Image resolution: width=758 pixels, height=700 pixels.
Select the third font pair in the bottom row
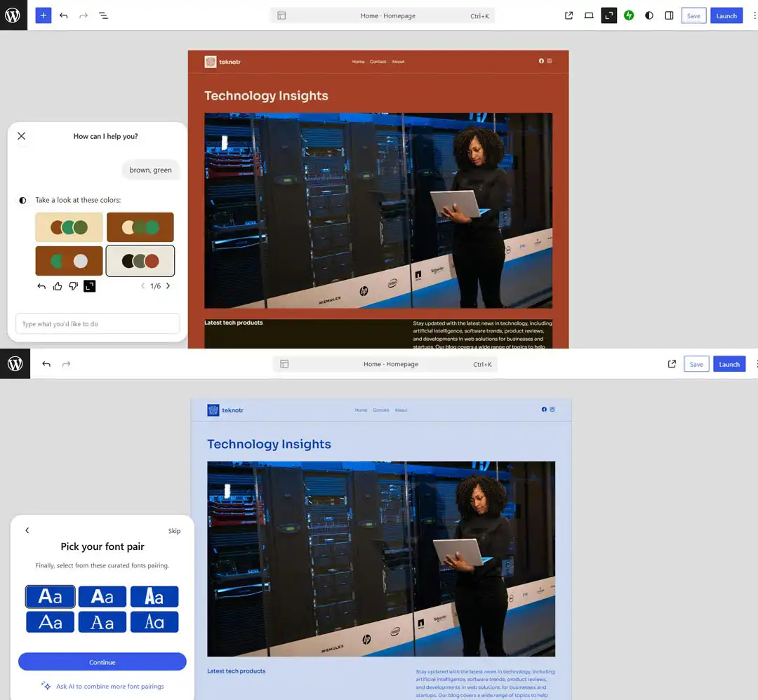point(154,621)
